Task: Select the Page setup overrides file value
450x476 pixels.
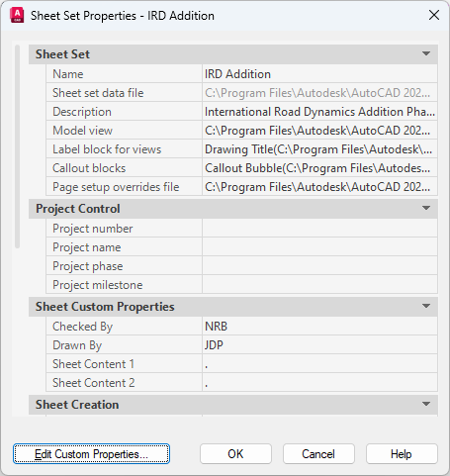Action: click(319, 187)
